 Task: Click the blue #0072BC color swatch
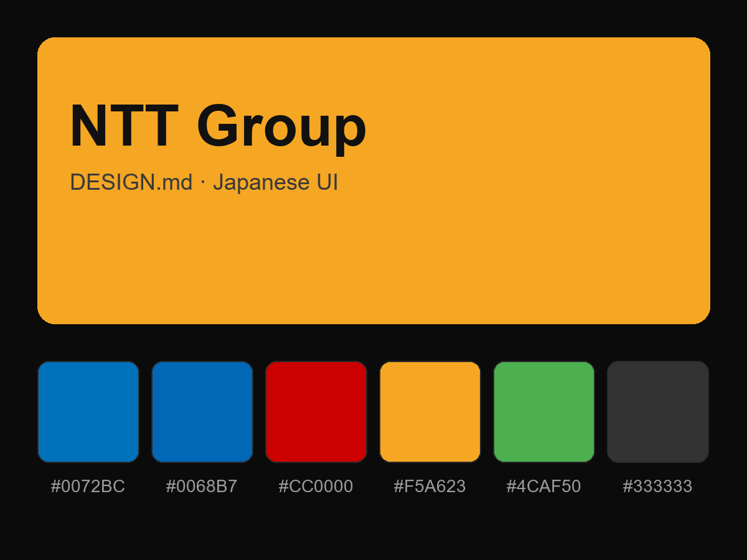coord(88,412)
